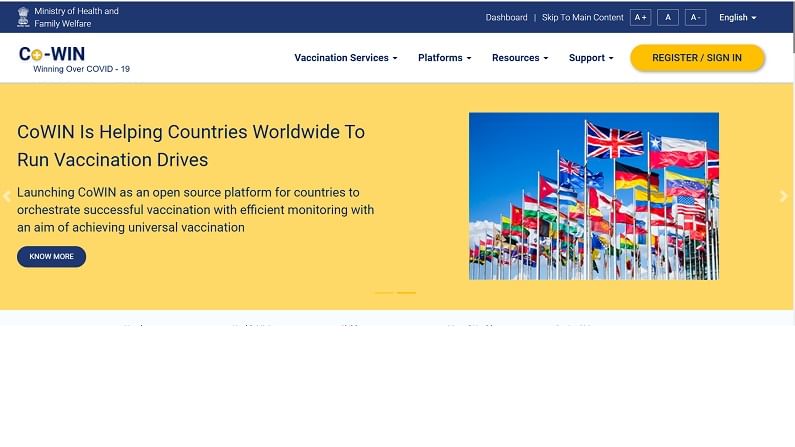Reset font size with A button
The width and height of the screenshot is (795, 447).
668,17
